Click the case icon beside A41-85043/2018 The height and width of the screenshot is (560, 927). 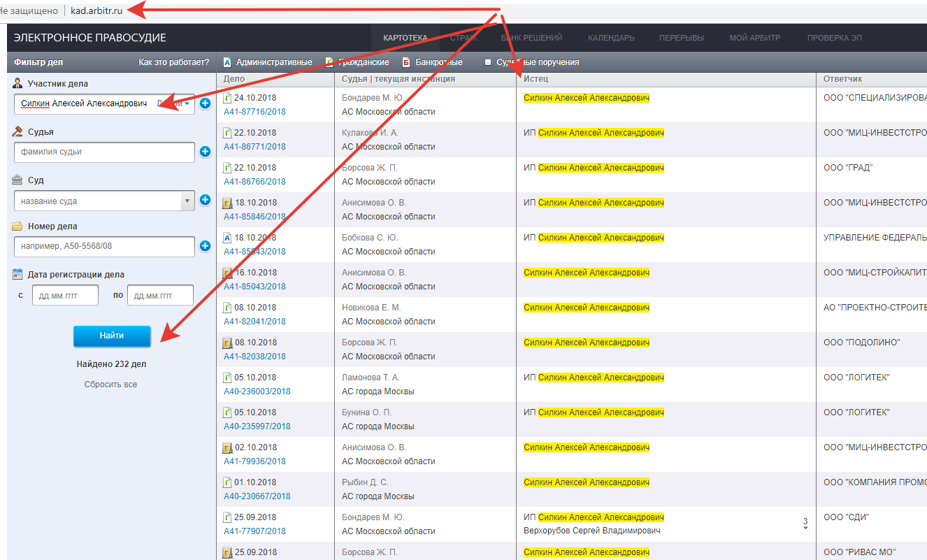point(227,273)
